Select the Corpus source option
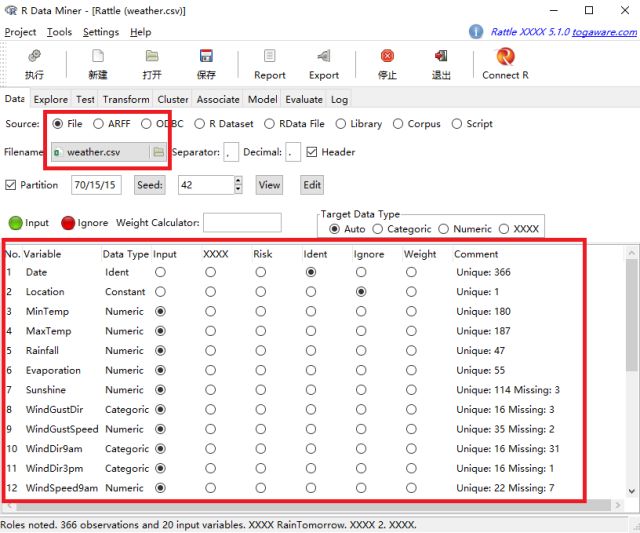The width and height of the screenshot is (640, 533). 398,124
